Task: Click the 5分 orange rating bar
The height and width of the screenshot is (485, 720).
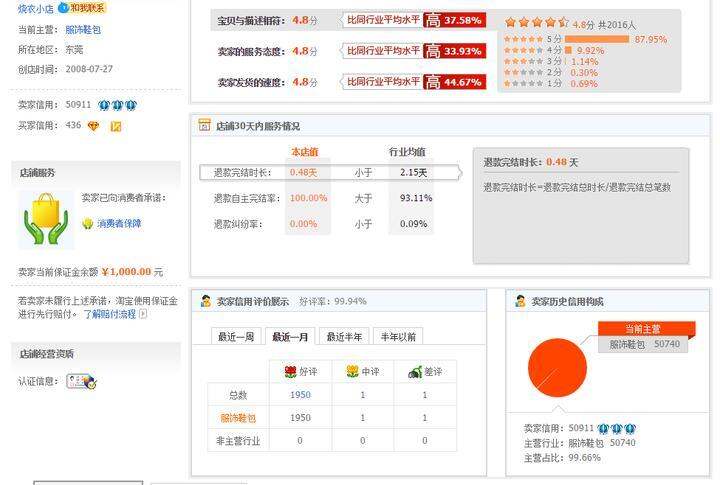Action: pyautogui.click(x=596, y=39)
